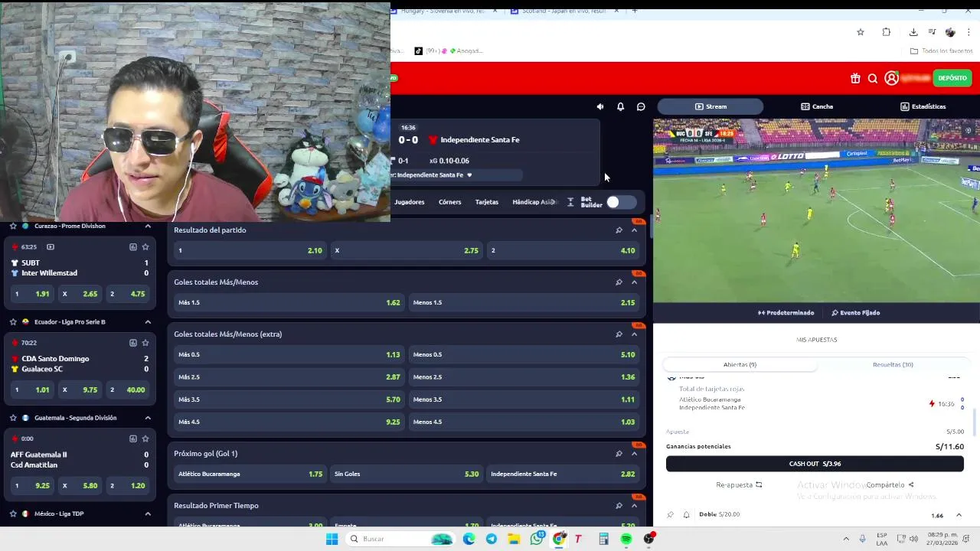Collapse the Resultado Primer Tiempo market
The width and height of the screenshot is (980, 551).
(x=634, y=505)
